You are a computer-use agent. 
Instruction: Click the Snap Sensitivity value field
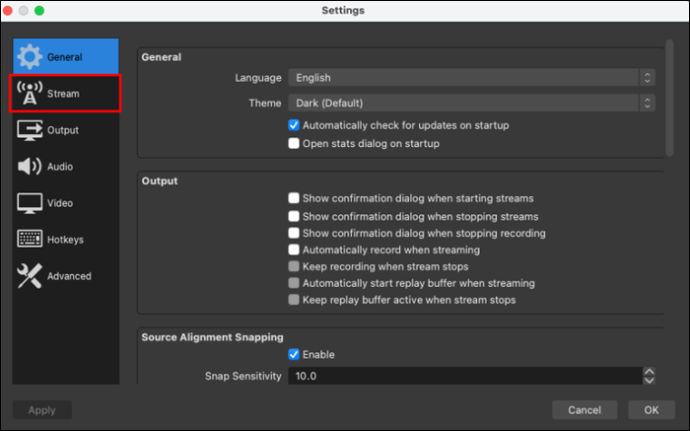[465, 376]
